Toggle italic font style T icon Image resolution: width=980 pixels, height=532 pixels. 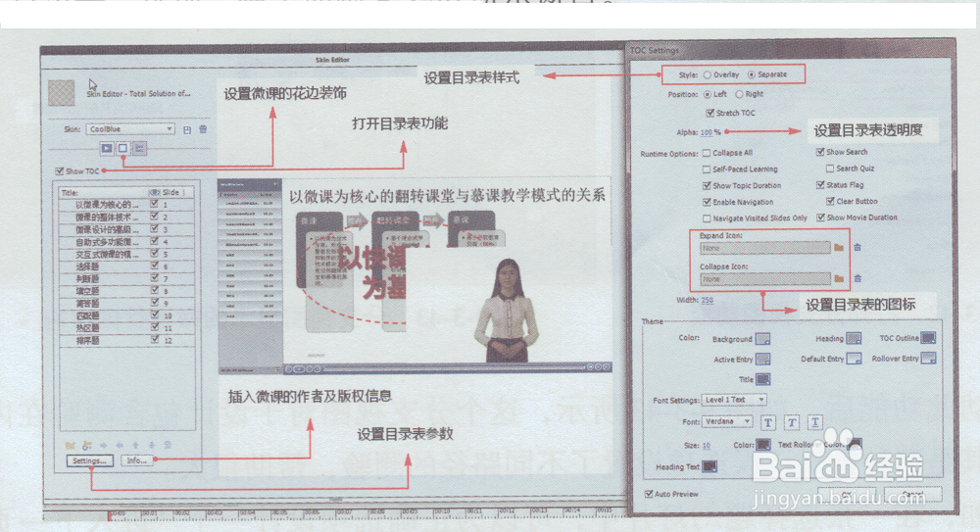point(791,423)
